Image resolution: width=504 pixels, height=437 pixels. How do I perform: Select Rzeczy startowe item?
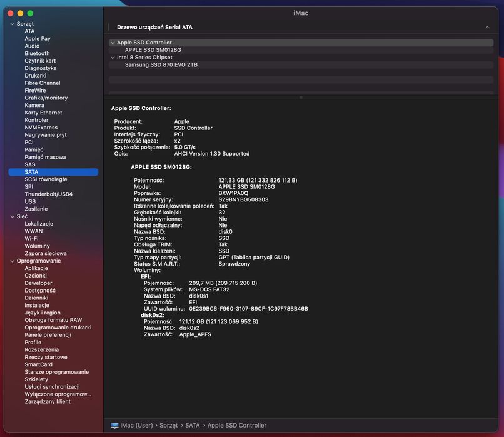pos(46,357)
